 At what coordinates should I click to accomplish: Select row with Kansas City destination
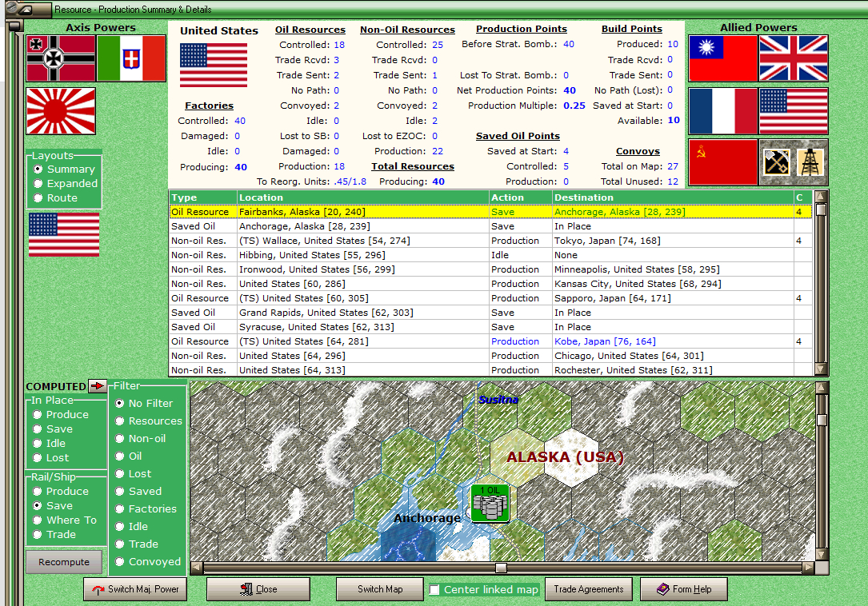tap(490, 284)
